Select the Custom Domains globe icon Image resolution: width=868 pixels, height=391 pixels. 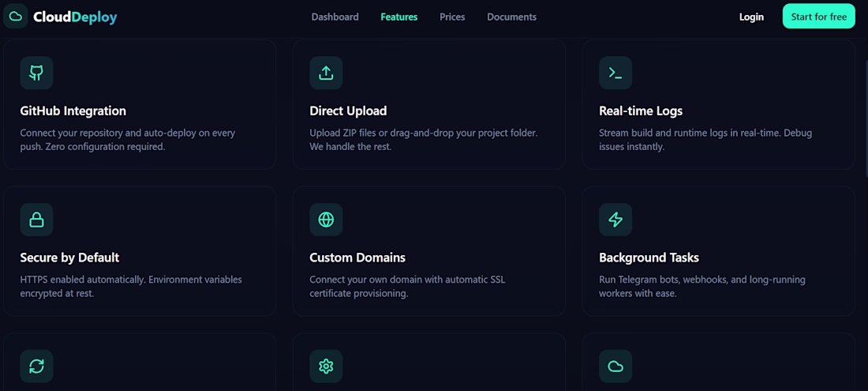pos(326,220)
